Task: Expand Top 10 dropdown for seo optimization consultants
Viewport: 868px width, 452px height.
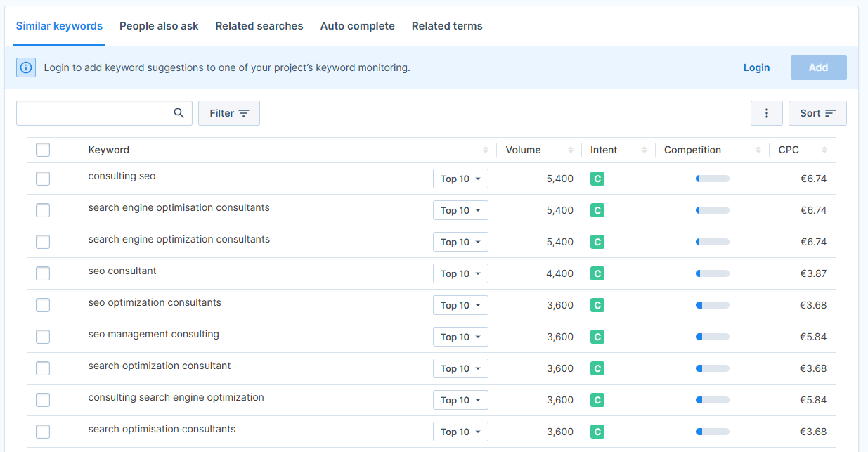Action: click(460, 305)
